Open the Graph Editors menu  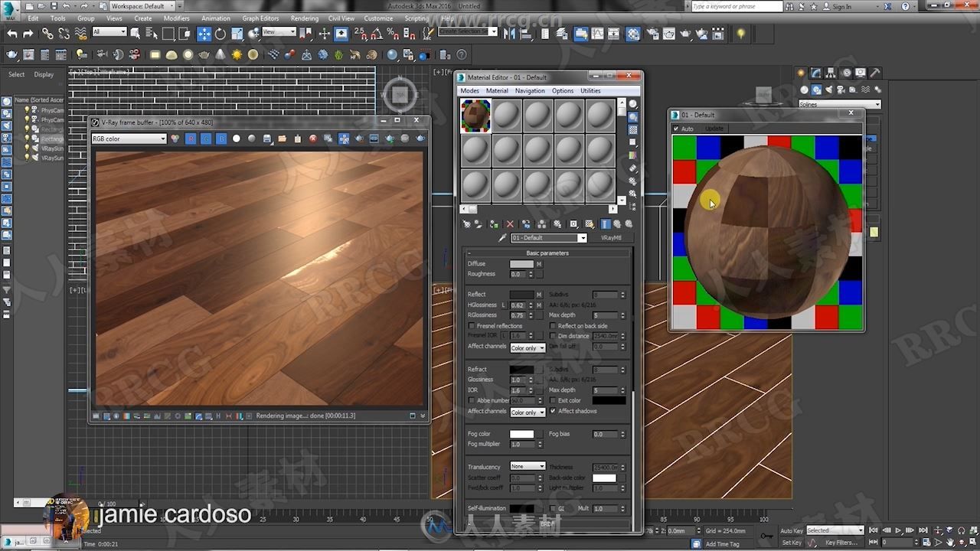point(260,18)
